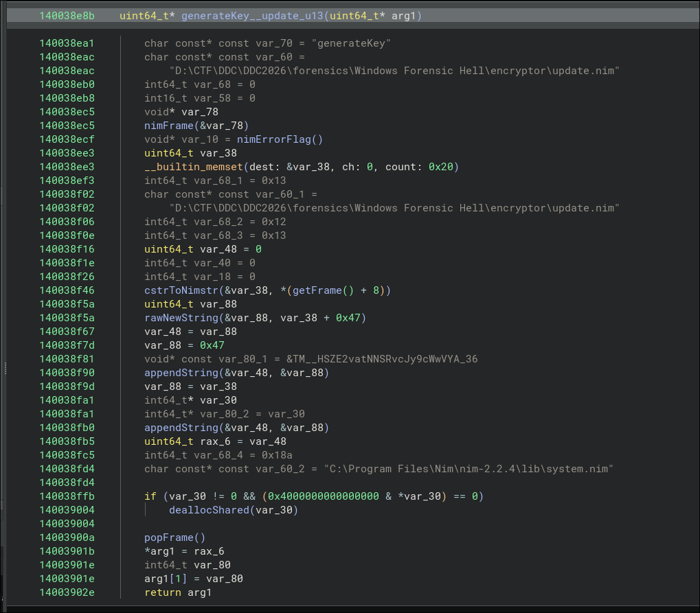Select address 14003900a beside popFrame
This screenshot has width=700, height=613.
(x=67, y=537)
